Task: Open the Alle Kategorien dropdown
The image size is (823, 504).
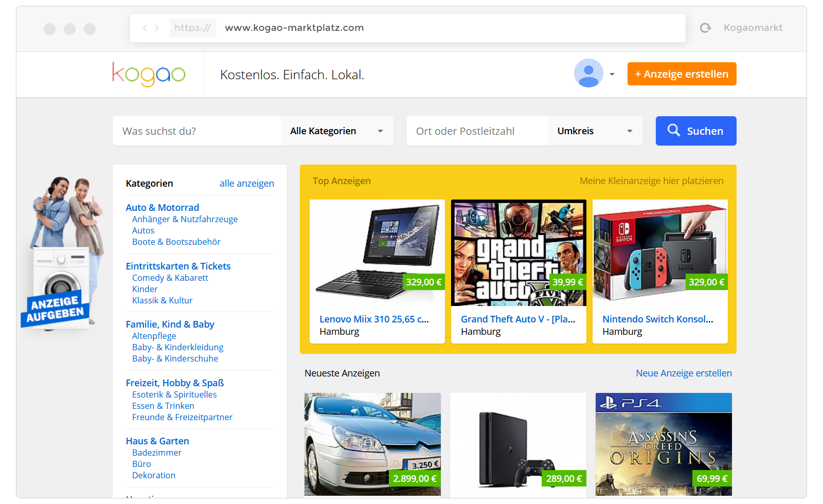Action: coord(337,131)
